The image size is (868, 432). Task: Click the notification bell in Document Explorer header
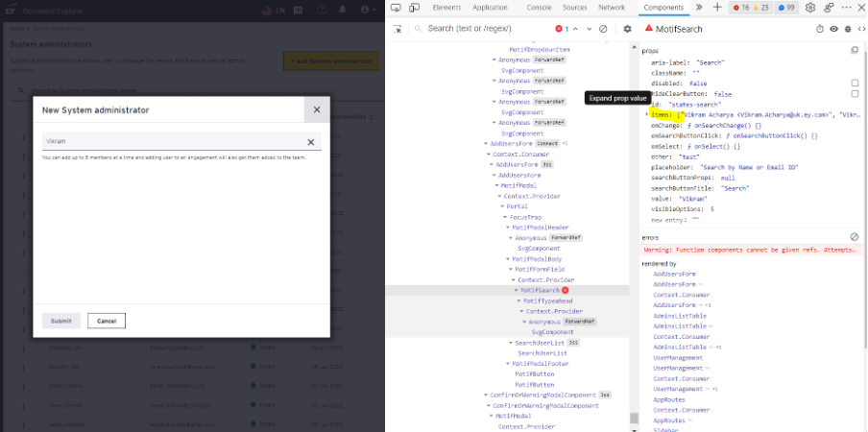coord(343,10)
